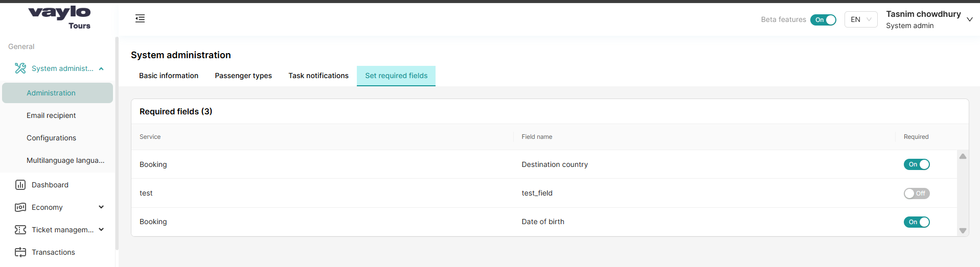Click the Economy menu label
Image resolution: width=980 pixels, height=267 pixels.
(47, 207)
